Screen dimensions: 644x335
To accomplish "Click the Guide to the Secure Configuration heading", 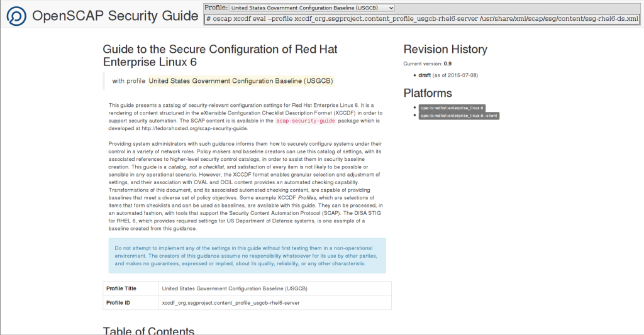I will click(220, 55).
